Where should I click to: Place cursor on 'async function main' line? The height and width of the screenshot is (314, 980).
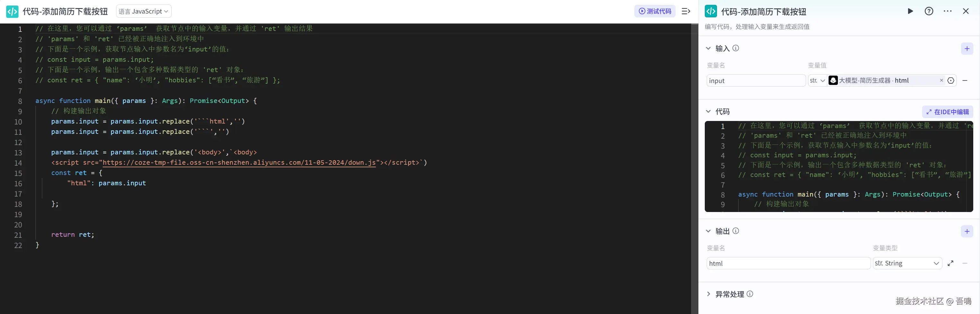[x=146, y=101]
